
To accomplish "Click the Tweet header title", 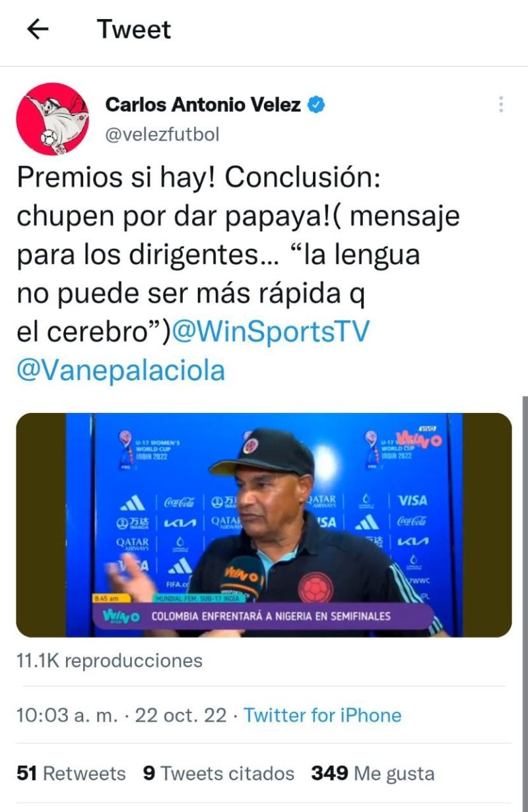I will 134,29.
